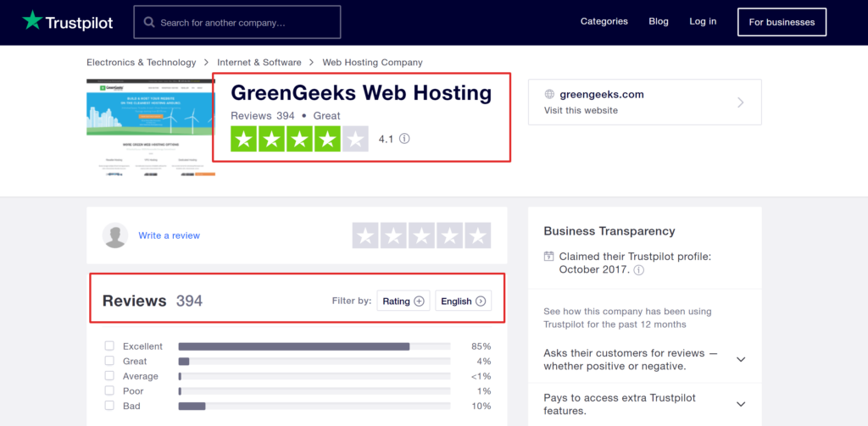Viewport: 868px width, 426px height.
Task: Click the 'Reviews 394' heading above filters
Action: pos(153,301)
